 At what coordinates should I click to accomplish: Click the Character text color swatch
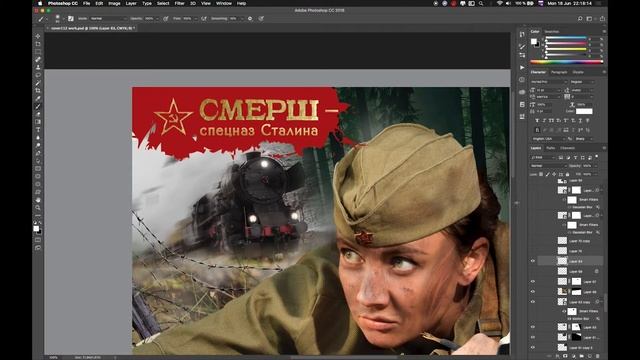[584, 111]
